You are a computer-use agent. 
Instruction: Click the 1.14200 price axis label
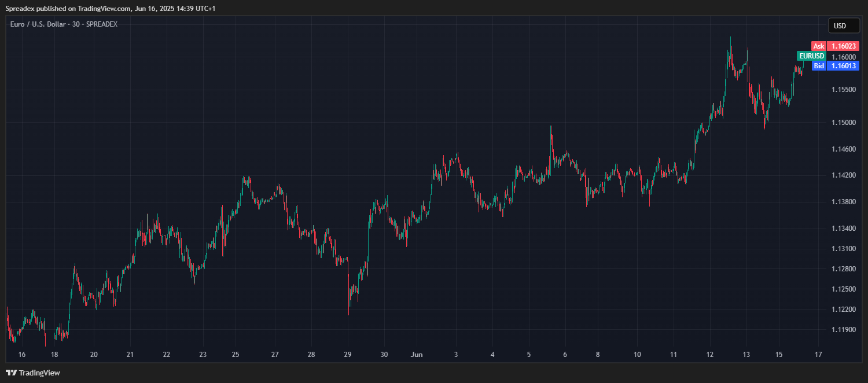pos(844,175)
